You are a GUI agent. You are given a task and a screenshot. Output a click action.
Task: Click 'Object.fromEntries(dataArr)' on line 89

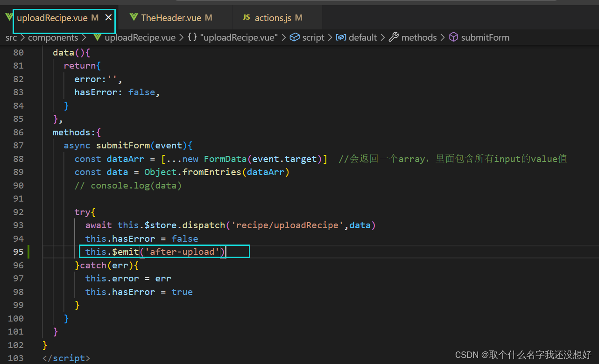(217, 172)
